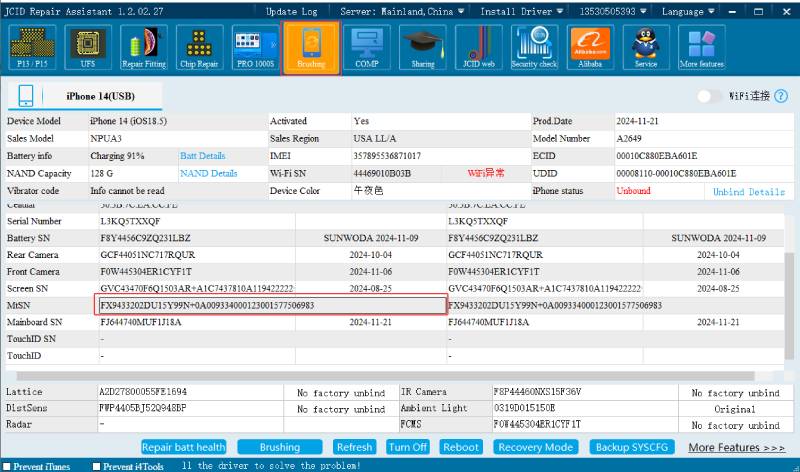Select the ECID value 00010C880EBA601E
Screen dimensions: 800x472
(x=657, y=156)
